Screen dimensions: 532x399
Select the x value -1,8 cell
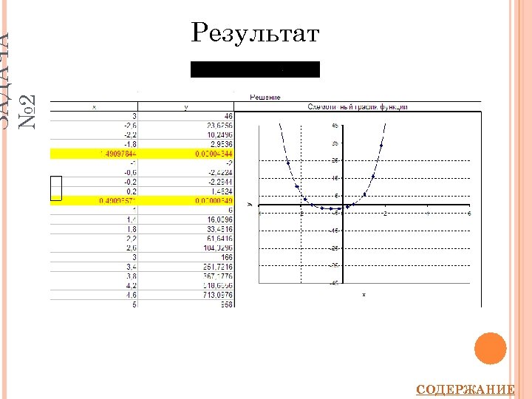[94, 144]
